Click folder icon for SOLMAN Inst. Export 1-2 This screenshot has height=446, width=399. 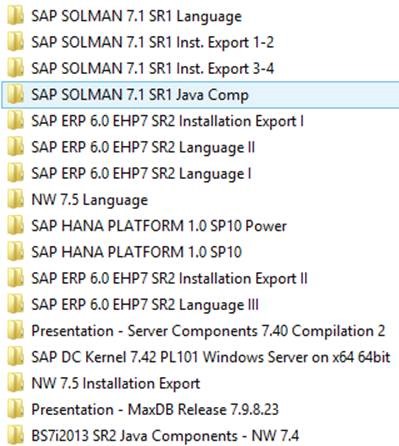click(15, 42)
